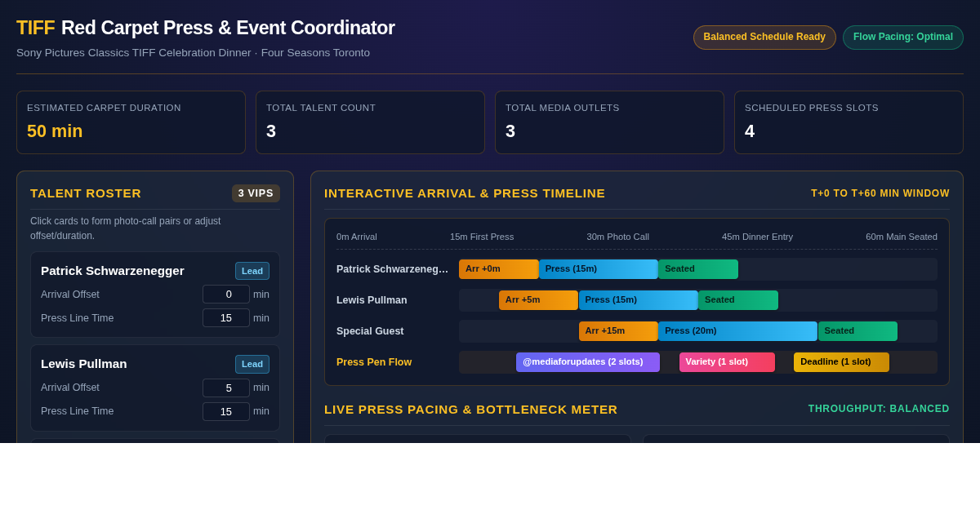Click the Estimated Carpet Duration card
Screen dimensions: 980x514
pos(131,122)
